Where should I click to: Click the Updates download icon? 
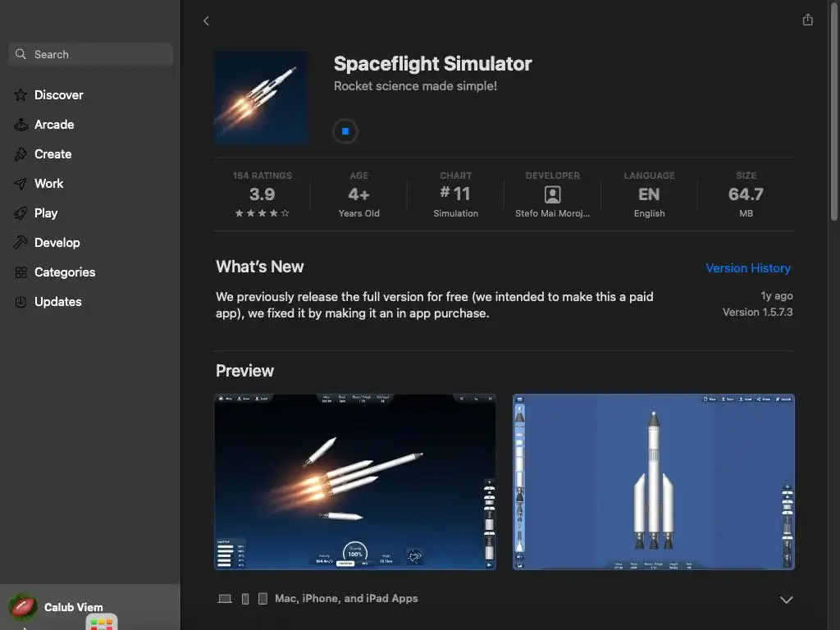(x=21, y=302)
